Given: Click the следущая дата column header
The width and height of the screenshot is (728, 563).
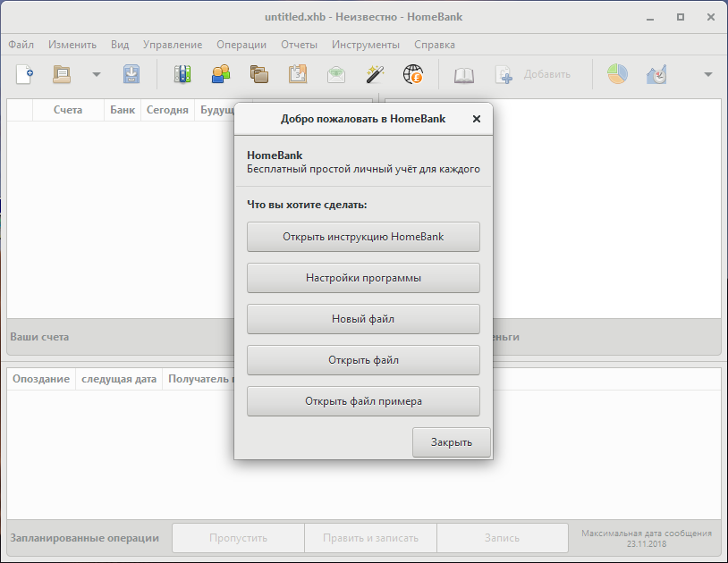Looking at the screenshot, I should (x=119, y=379).
